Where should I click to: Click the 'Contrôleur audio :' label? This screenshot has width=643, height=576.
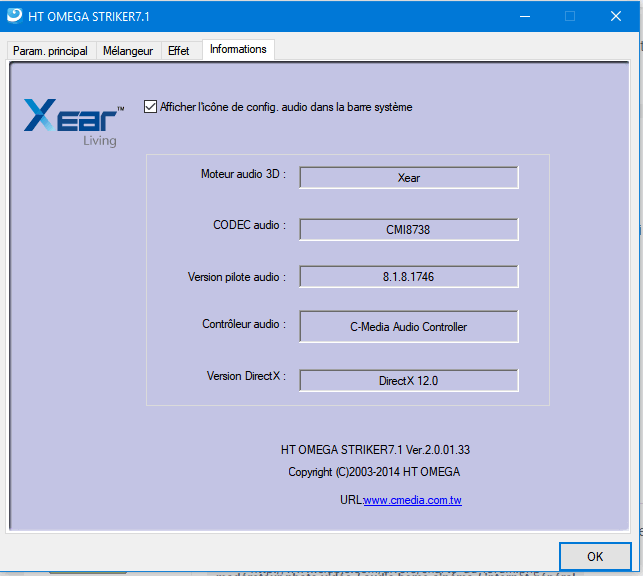coord(244,324)
